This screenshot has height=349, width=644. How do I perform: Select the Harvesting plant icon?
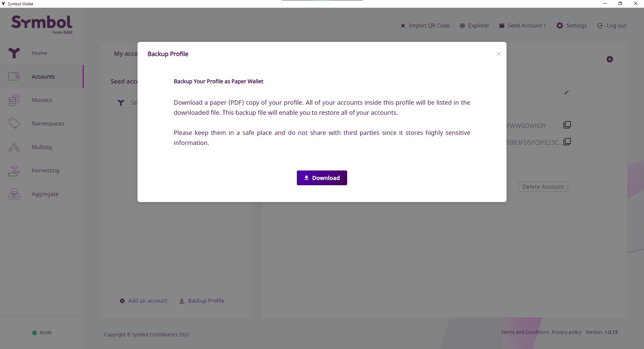click(x=14, y=171)
